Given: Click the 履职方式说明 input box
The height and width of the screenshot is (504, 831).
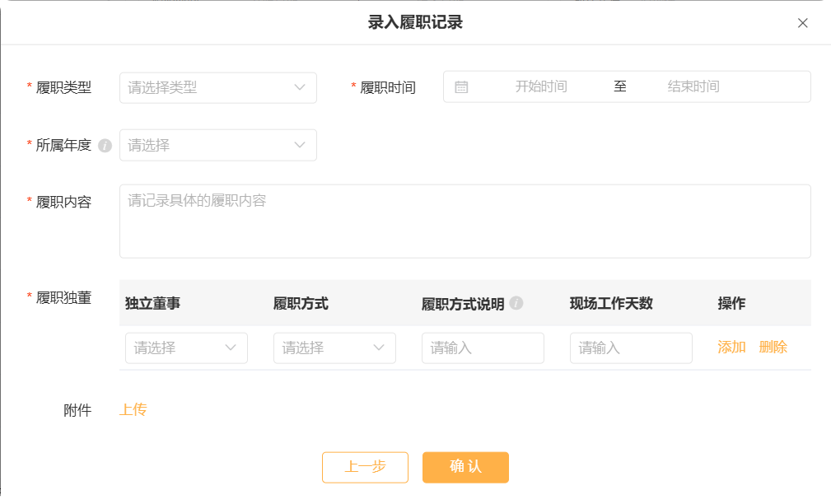Looking at the screenshot, I should [x=483, y=348].
